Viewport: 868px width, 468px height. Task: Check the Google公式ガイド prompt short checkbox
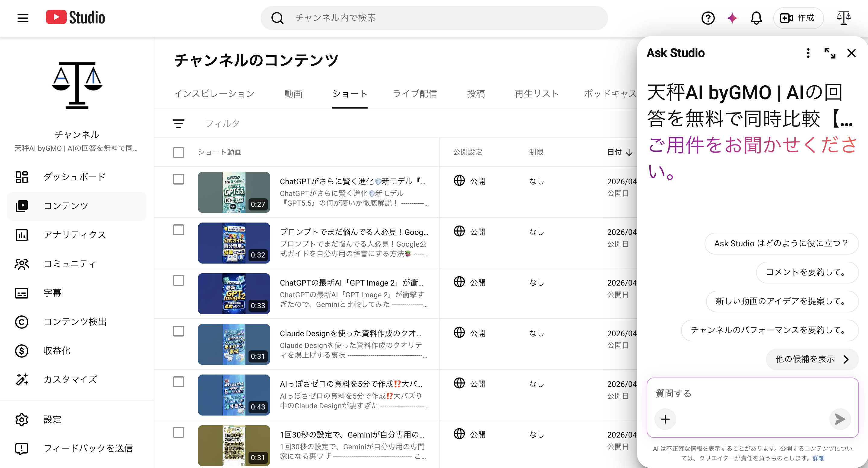pyautogui.click(x=178, y=230)
